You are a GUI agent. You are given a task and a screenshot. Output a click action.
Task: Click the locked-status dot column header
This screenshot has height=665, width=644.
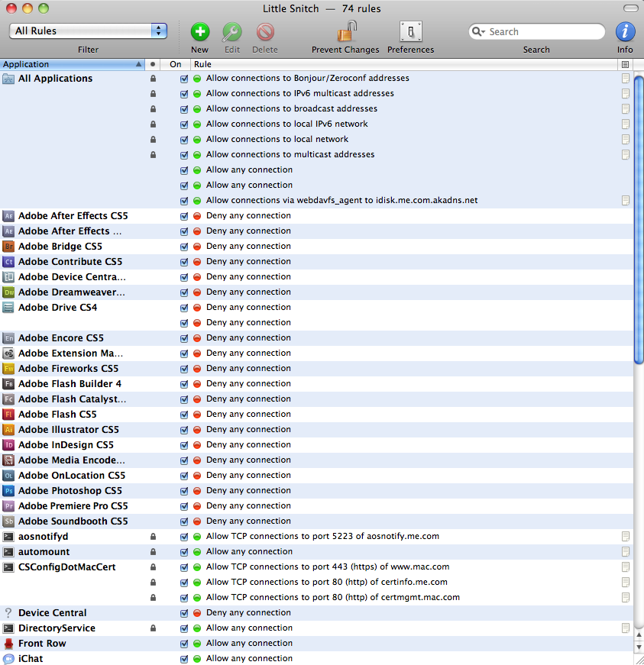[153, 64]
